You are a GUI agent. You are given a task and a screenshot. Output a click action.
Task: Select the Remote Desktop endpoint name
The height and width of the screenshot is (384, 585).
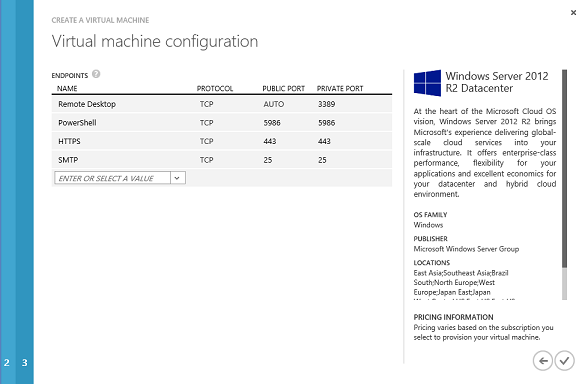(x=87, y=104)
